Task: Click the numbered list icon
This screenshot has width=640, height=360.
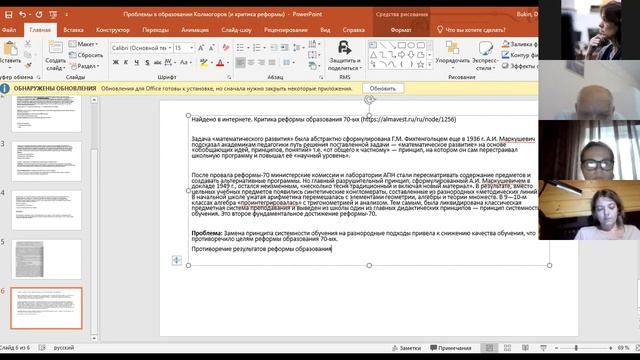Action: [257, 48]
